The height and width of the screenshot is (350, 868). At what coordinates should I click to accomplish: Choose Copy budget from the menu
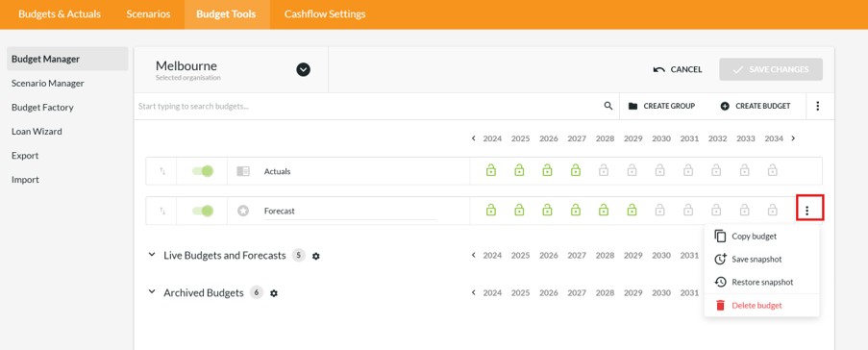pos(761,236)
